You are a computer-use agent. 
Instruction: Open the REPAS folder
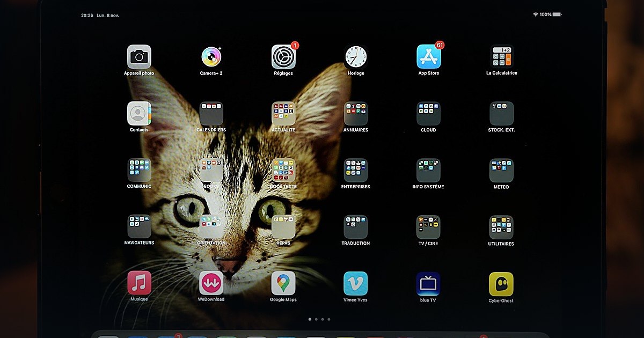tap(283, 227)
